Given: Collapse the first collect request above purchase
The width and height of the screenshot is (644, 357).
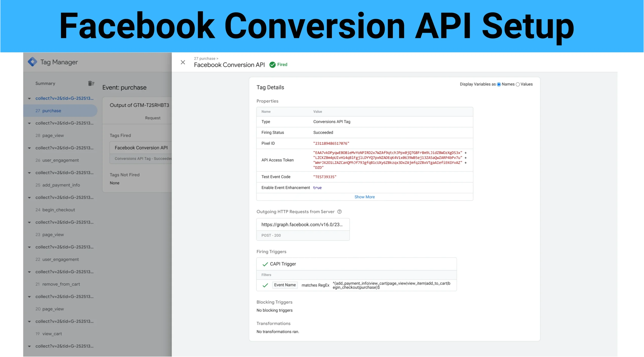Looking at the screenshot, I should [x=29, y=98].
